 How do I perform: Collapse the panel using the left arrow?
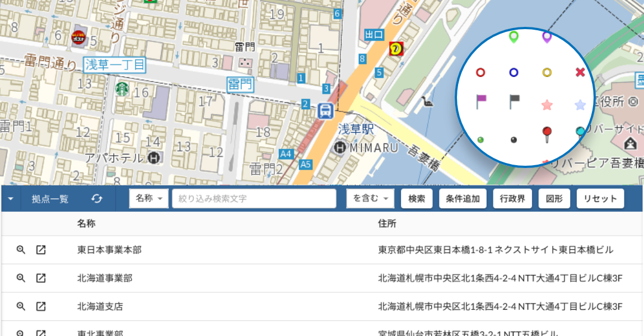[x=10, y=198]
